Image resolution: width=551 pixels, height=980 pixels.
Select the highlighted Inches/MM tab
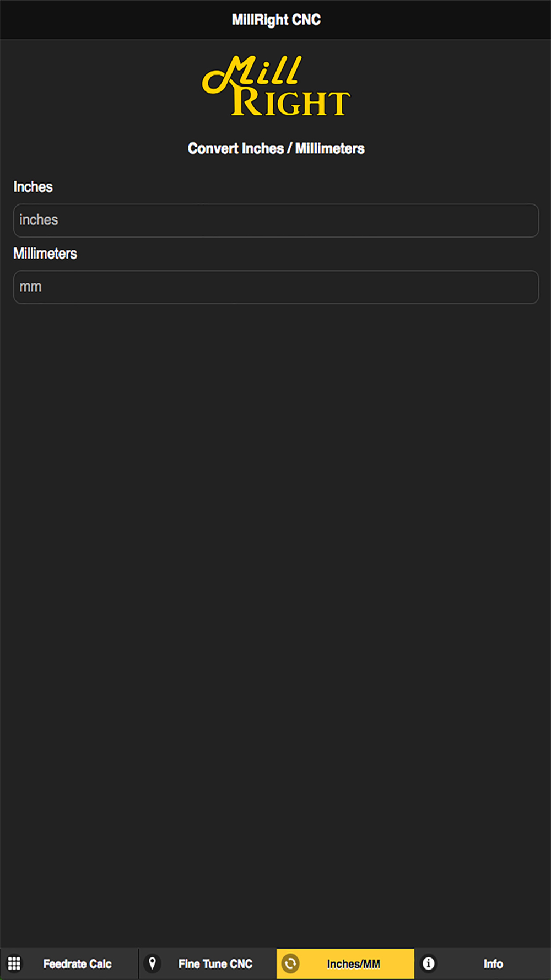345,963
